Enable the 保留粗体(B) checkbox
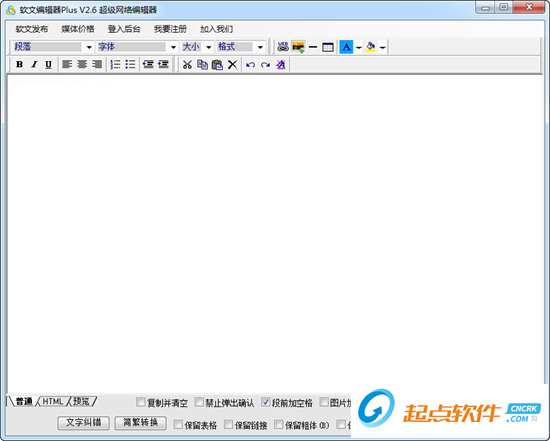The height and width of the screenshot is (441, 550). coord(279,425)
